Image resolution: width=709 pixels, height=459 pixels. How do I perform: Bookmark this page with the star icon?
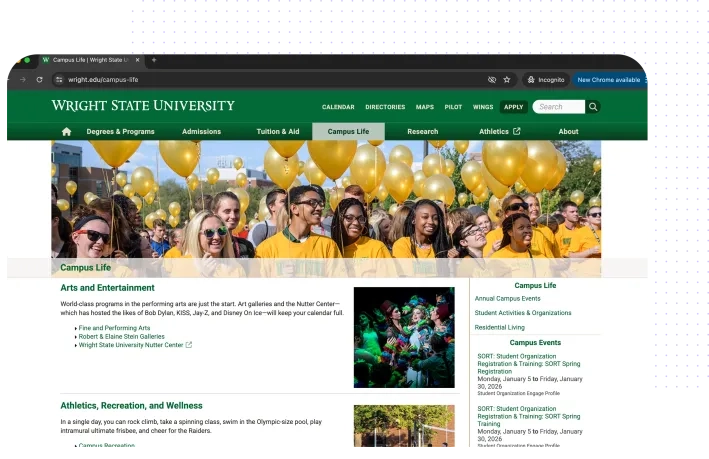click(x=507, y=80)
